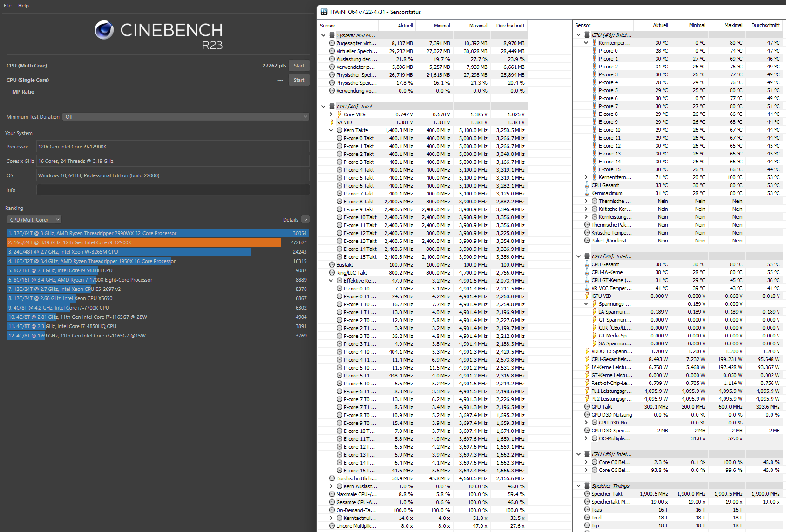This screenshot has width=786, height=532.
Task: Click the empty Info input field
Action: click(x=173, y=190)
